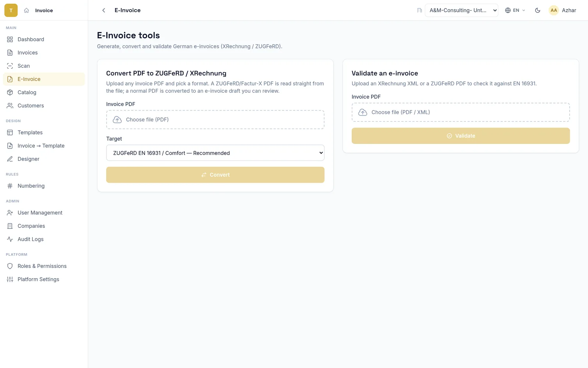588x368 pixels.
Task: Open Invoices page
Action: tap(44, 53)
